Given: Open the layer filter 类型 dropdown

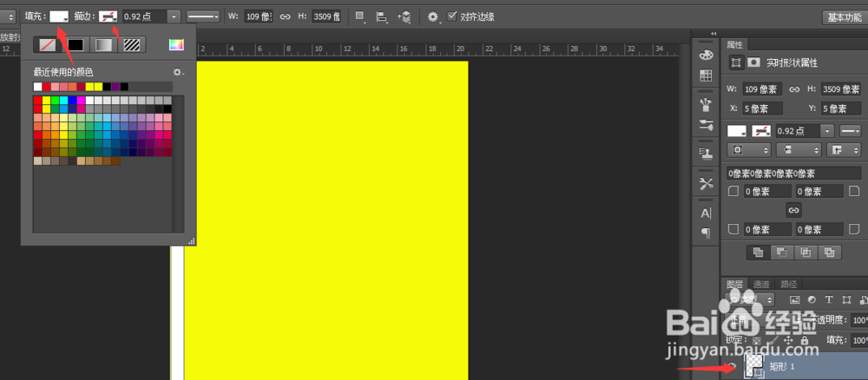Looking at the screenshot, I should click(x=751, y=300).
